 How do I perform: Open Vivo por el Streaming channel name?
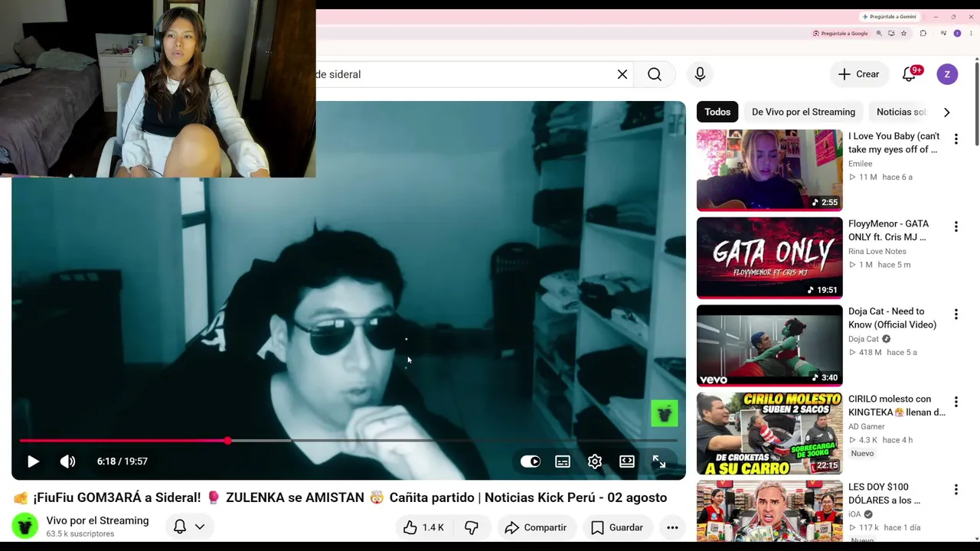point(97,520)
